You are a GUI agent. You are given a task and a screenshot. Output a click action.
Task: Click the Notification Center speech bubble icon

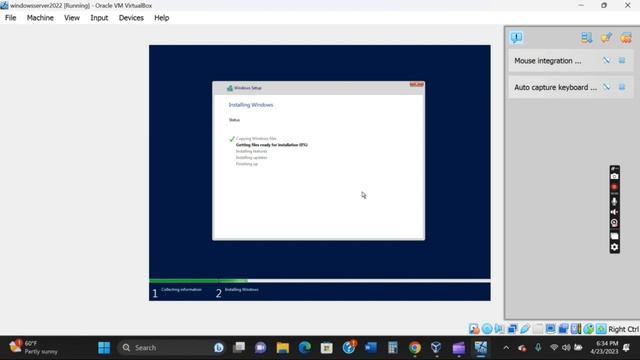[516, 38]
